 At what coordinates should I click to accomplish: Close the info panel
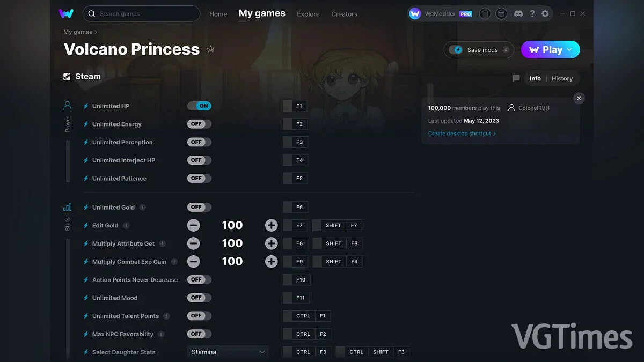tap(579, 98)
